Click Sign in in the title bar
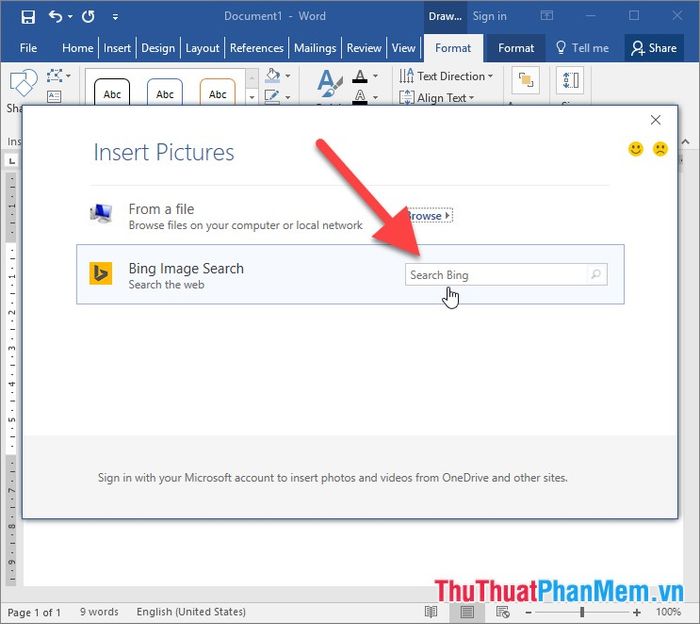 [x=489, y=17]
